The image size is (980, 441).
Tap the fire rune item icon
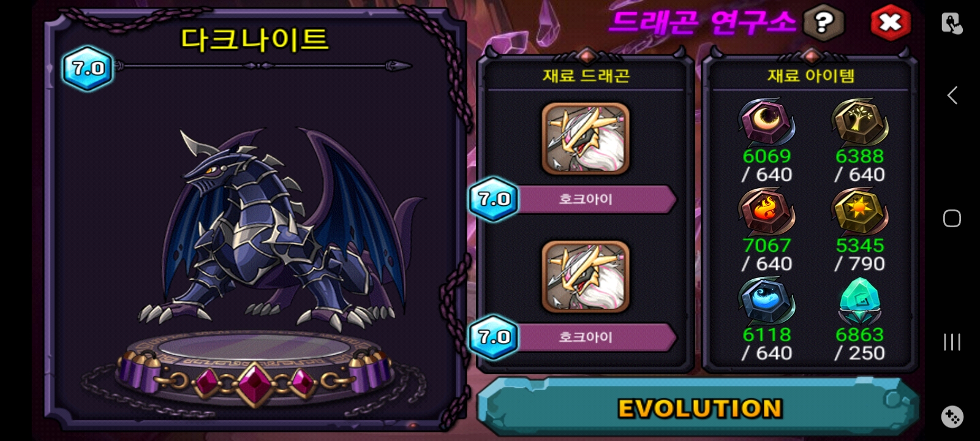point(766,212)
